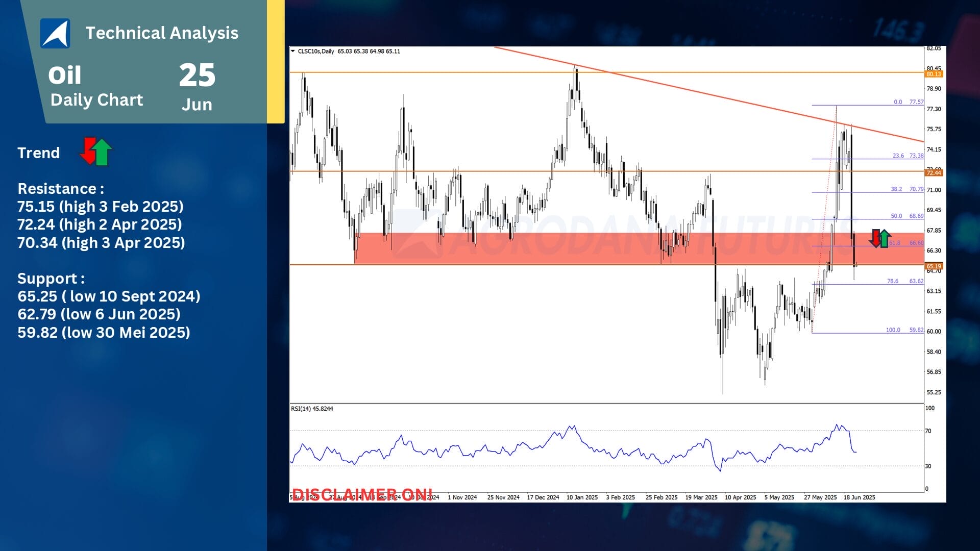The image size is (980, 551).
Task: Click the red DISCLAIMER ON text
Action: (362, 494)
